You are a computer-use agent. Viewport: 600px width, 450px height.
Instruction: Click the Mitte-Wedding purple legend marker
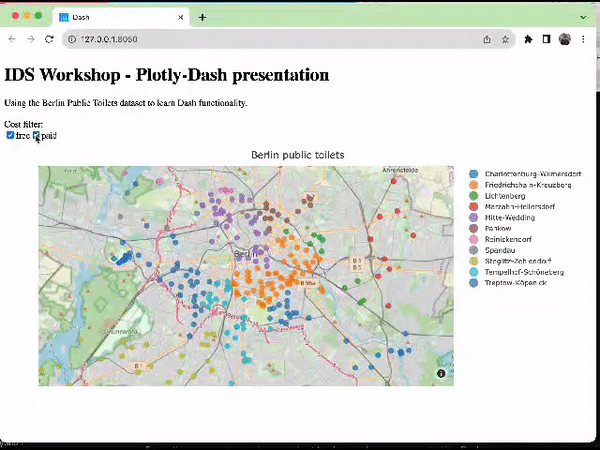tap(473, 217)
